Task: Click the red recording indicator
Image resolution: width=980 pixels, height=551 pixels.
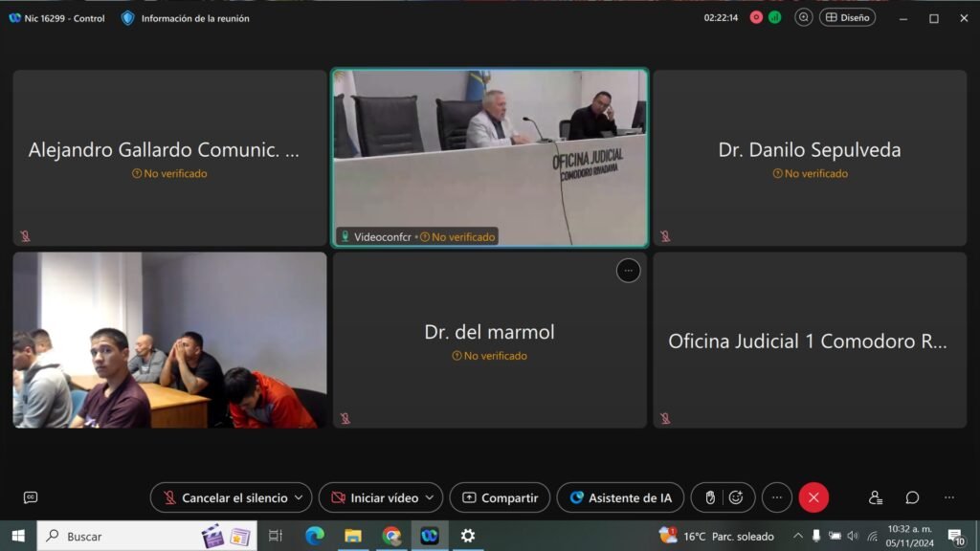Action: (x=756, y=17)
